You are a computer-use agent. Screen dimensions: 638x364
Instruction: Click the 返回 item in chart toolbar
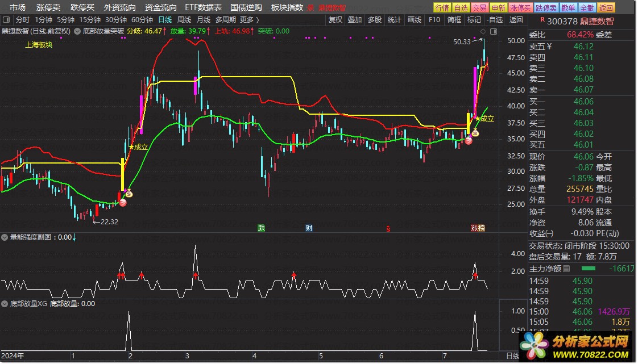[516, 19]
